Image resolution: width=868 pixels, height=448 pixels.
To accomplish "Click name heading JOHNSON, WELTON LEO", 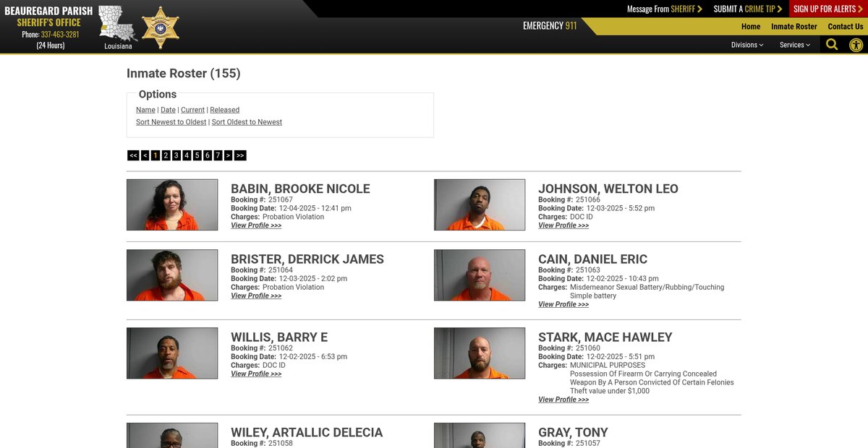I will click(608, 189).
